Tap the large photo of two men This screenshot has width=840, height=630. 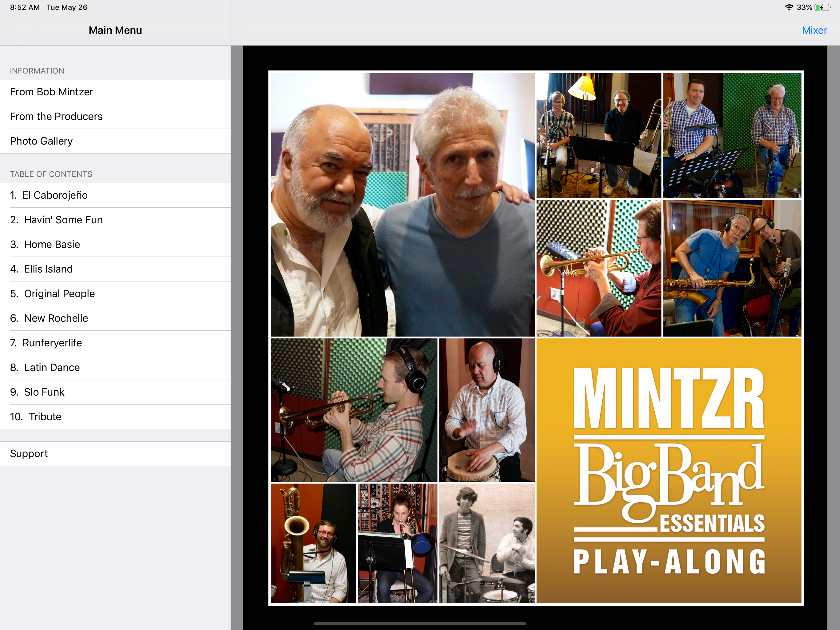[x=402, y=205]
